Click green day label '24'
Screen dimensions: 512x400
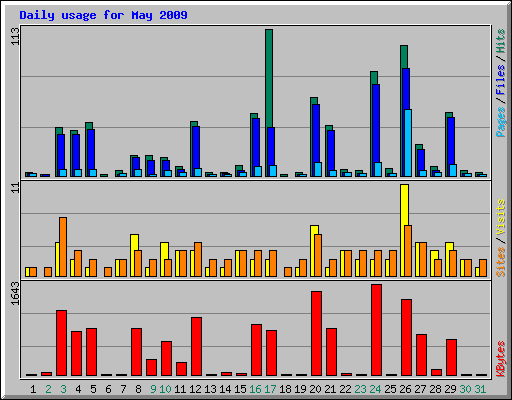(375, 389)
